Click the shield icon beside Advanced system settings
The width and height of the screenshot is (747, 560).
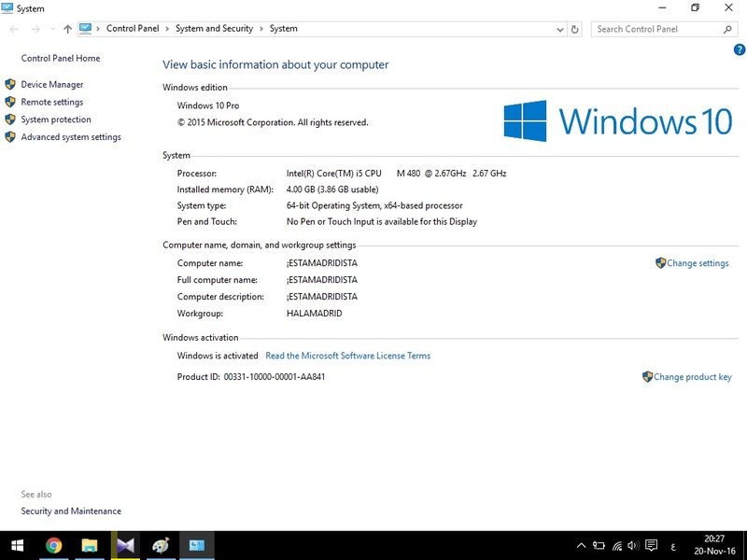(x=10, y=137)
